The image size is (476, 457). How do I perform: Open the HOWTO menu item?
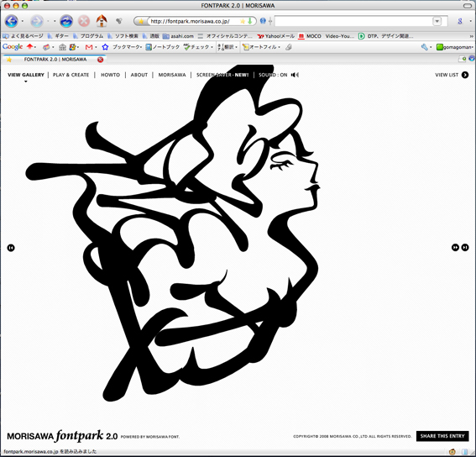pos(110,75)
